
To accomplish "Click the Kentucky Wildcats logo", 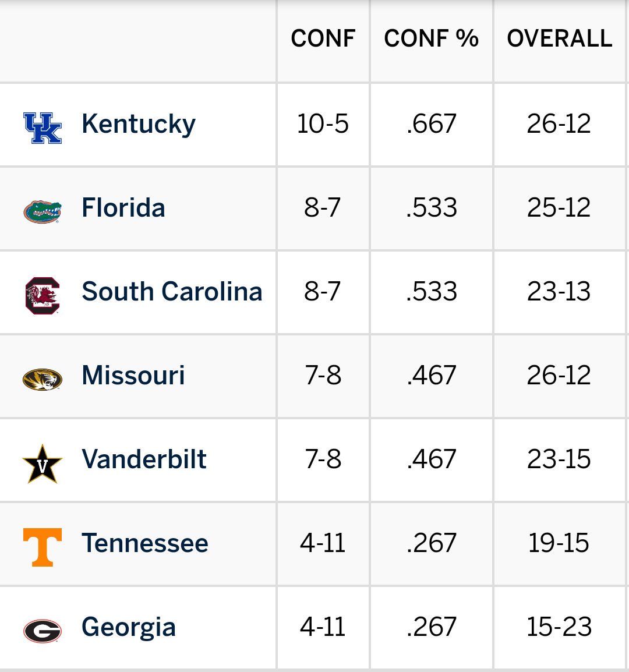I will coord(43,128).
